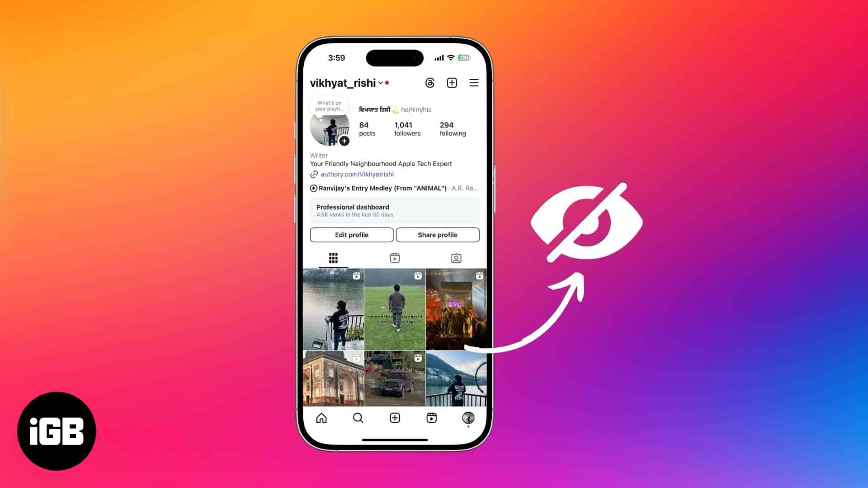Tap the first post thumbnail in grid

[x=333, y=309]
